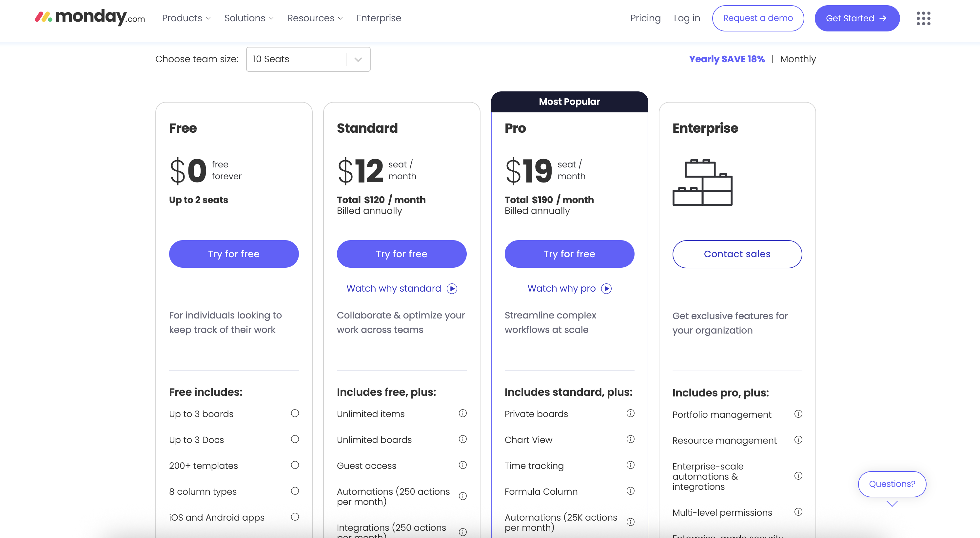Viewport: 980px width, 538px height.
Task: Click 'Total $190 / month' text
Action: click(x=549, y=200)
